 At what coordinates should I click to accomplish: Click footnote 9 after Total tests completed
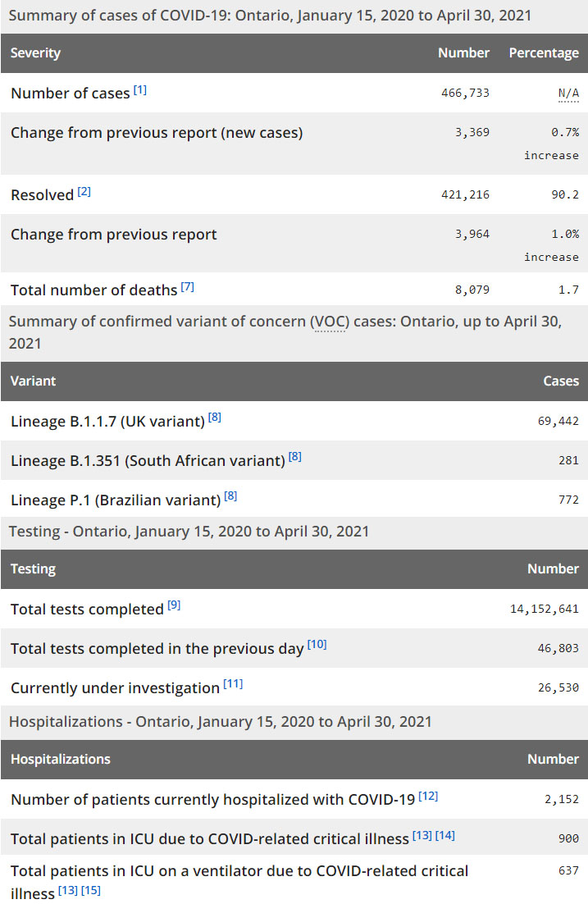click(174, 605)
